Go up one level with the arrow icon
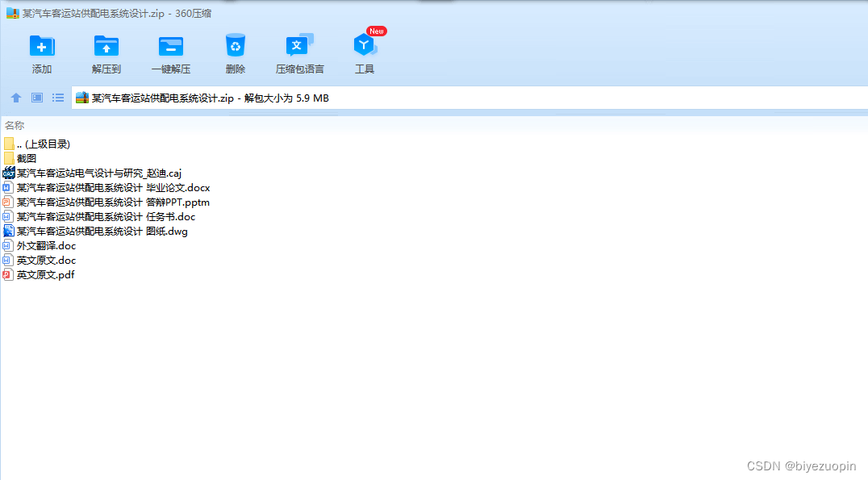 16,98
